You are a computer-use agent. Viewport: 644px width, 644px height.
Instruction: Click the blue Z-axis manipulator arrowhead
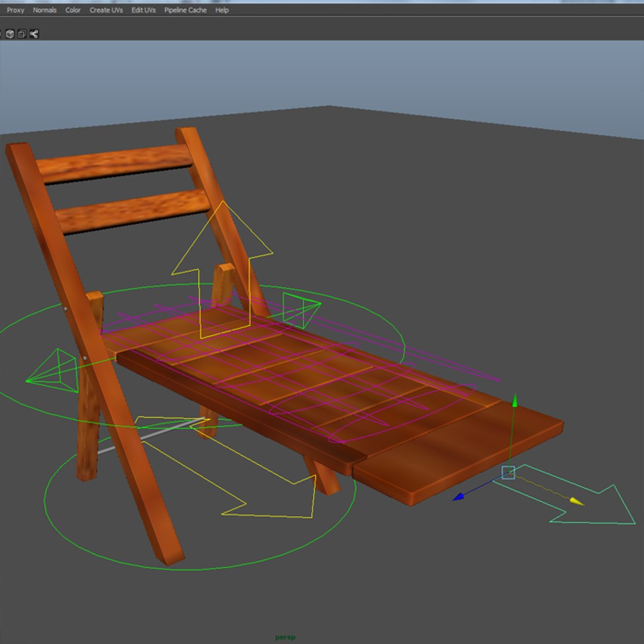coord(458,497)
